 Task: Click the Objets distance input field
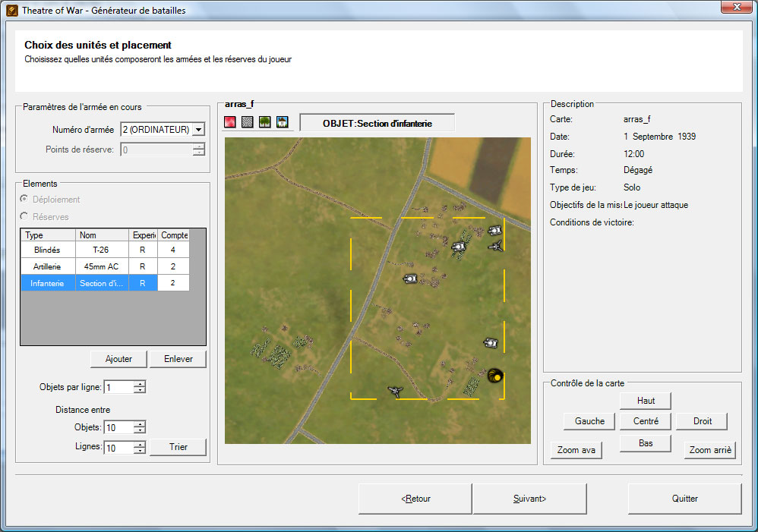click(x=118, y=427)
